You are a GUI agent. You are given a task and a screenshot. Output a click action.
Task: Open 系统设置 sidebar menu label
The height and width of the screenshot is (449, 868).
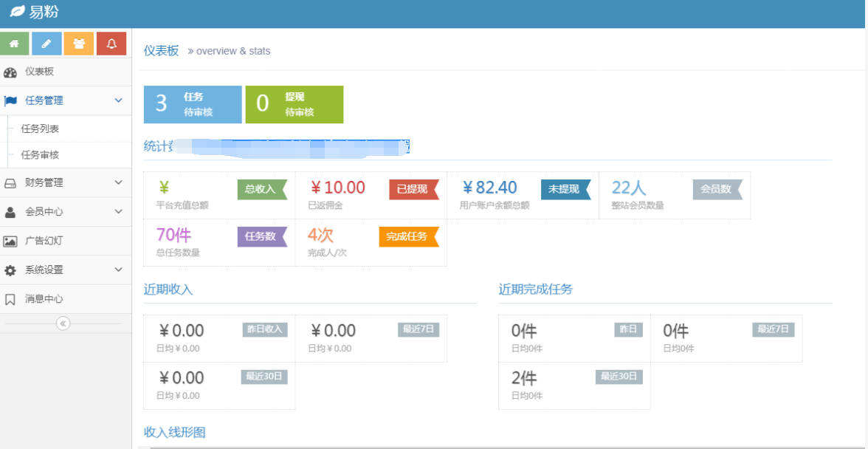[44, 270]
